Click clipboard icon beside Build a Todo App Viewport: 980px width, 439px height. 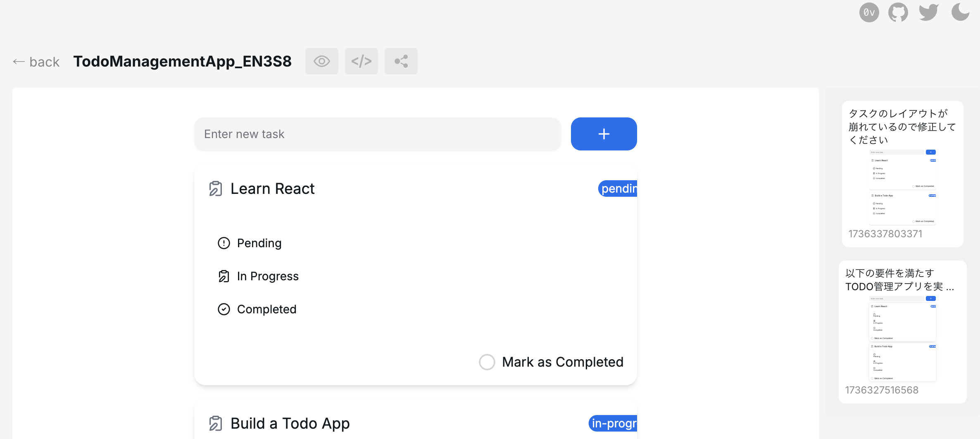[216, 423]
